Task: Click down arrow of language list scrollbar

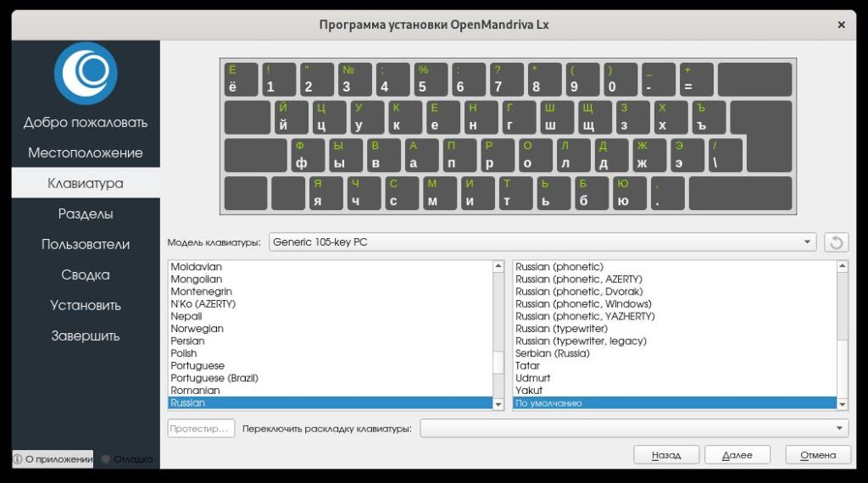Action: pyautogui.click(x=498, y=404)
